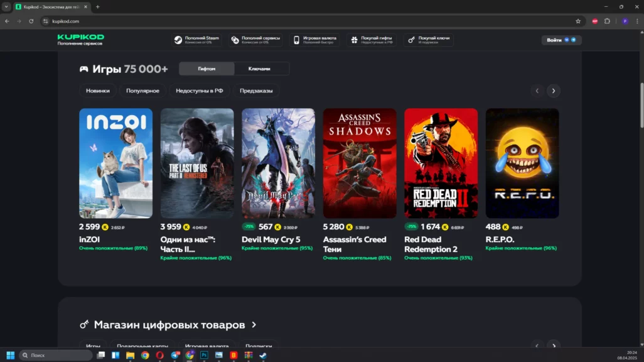Click the Kupikod logo in the header

80,38
